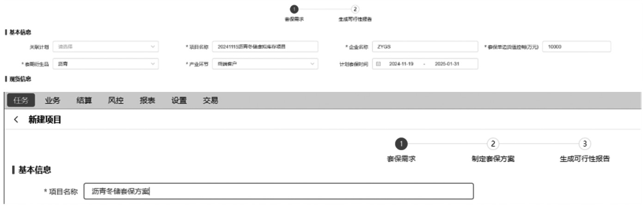Viewport: 644px width, 206px height.
Task: Open the 风控 tab
Action: tap(116, 101)
